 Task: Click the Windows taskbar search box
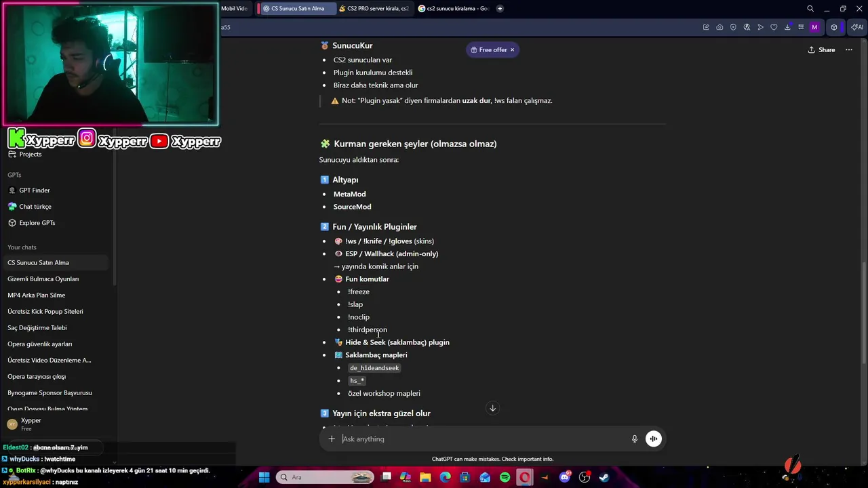[324, 477]
